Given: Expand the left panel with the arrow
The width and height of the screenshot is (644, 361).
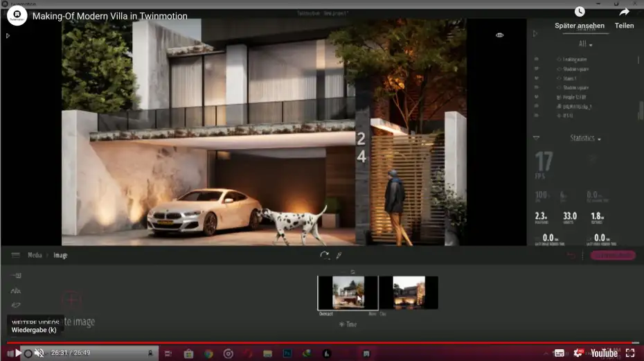Looking at the screenshot, I should (x=8, y=36).
